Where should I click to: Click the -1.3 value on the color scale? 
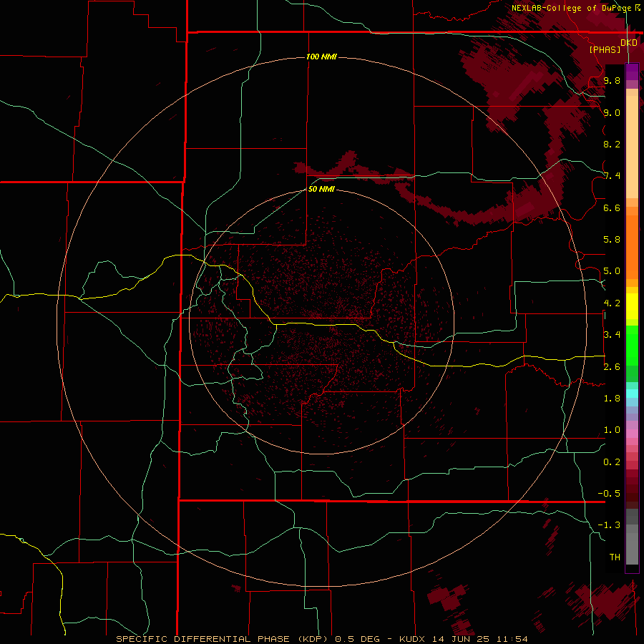click(x=609, y=525)
